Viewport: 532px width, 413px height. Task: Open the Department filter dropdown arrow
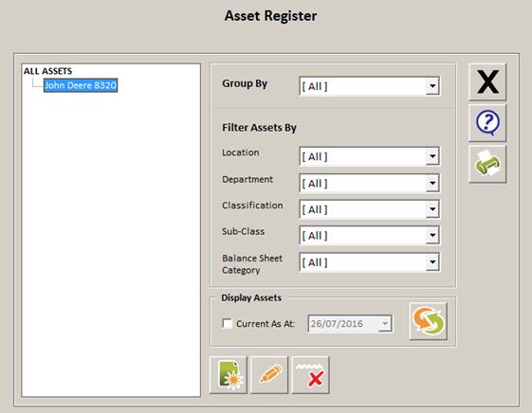(432, 183)
